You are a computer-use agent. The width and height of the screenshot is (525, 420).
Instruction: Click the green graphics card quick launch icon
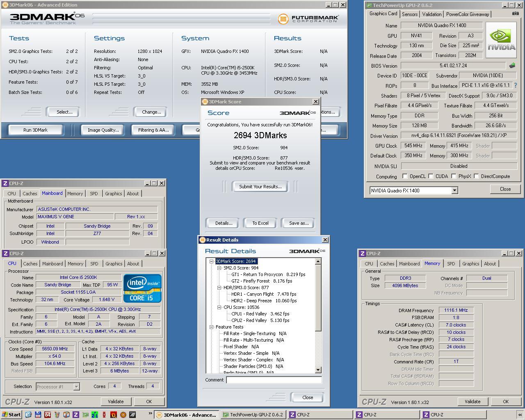tap(85, 415)
